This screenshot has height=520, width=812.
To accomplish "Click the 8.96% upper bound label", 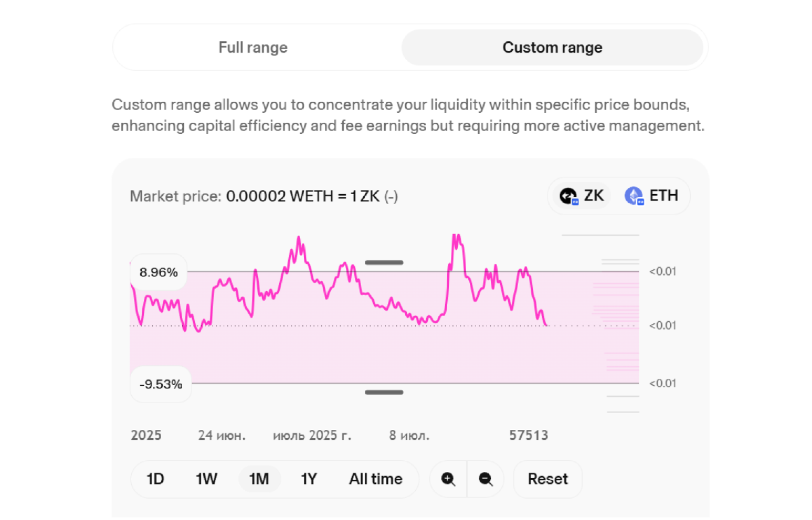I will click(x=159, y=272).
